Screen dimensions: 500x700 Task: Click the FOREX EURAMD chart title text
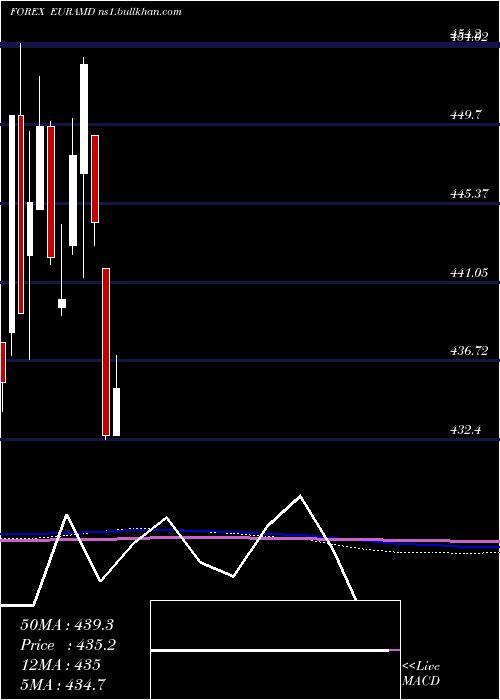click(96, 12)
